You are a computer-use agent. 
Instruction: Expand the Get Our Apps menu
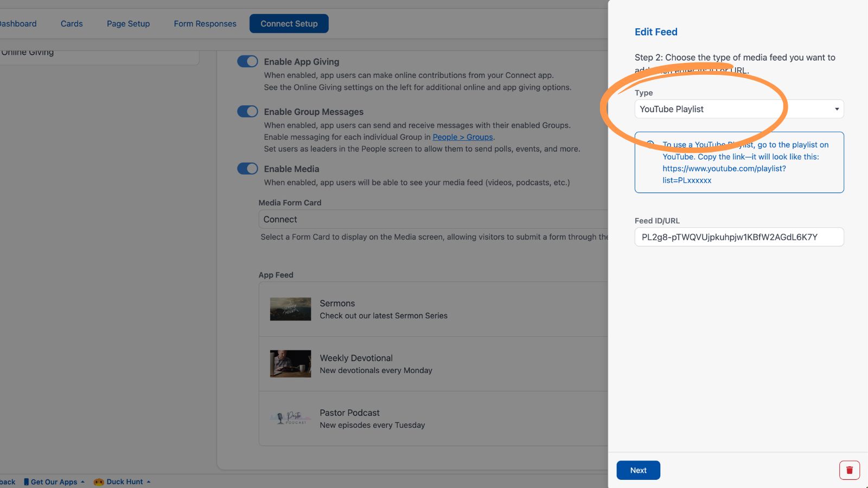pos(54,481)
